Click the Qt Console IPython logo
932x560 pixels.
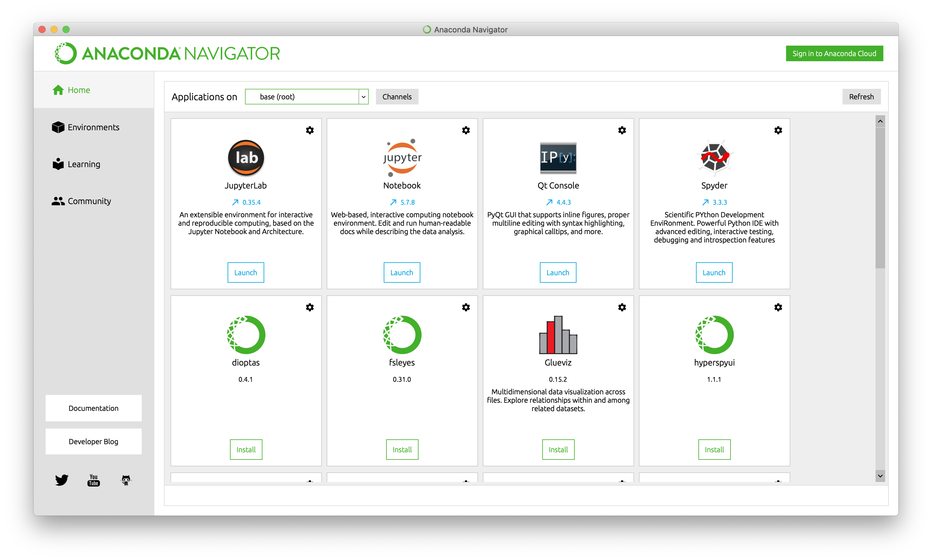(558, 158)
